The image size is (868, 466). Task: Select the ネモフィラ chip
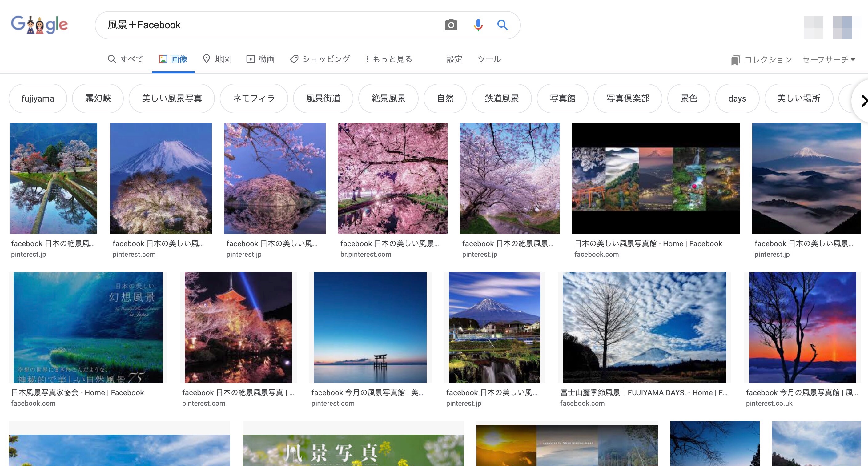pyautogui.click(x=254, y=98)
